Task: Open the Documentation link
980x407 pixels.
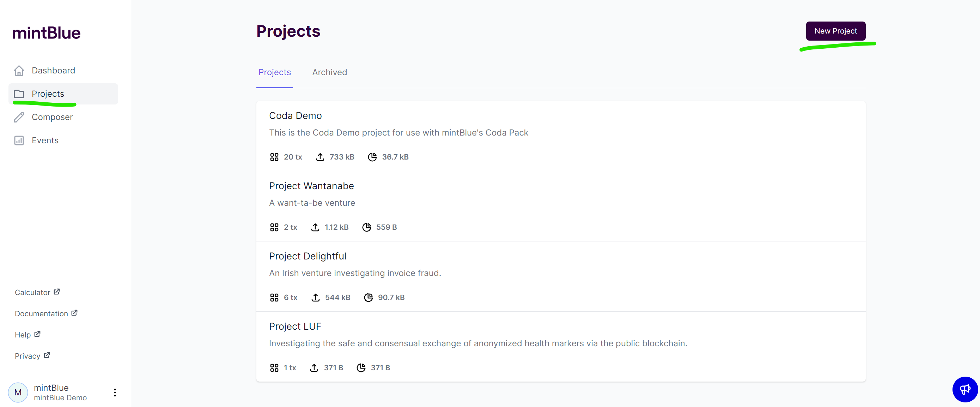Action: 42,314
